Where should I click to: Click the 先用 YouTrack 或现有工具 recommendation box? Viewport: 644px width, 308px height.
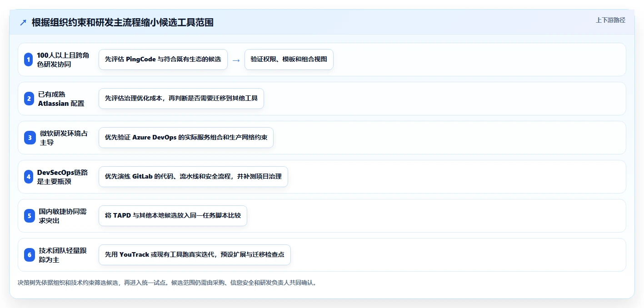coord(195,255)
